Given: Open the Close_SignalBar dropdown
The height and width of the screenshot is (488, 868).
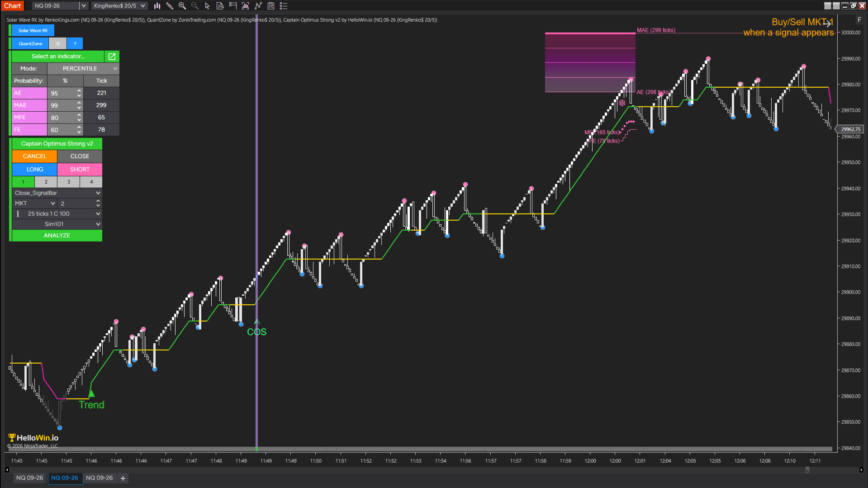Looking at the screenshot, I should (57, 193).
